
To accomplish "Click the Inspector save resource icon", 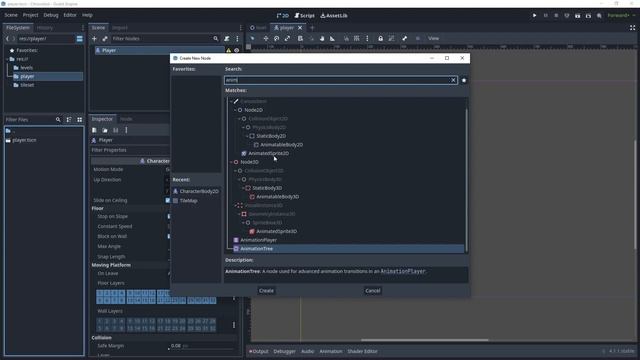I will 116,130.
